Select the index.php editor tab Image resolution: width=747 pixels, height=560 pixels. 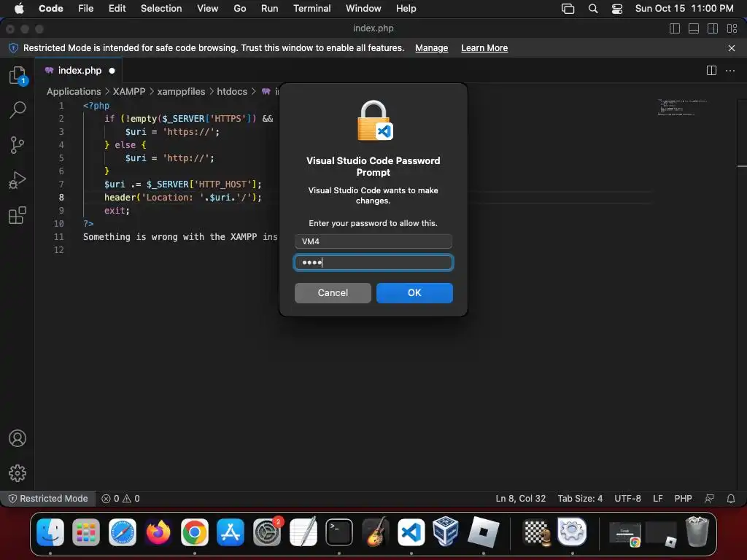click(x=79, y=71)
